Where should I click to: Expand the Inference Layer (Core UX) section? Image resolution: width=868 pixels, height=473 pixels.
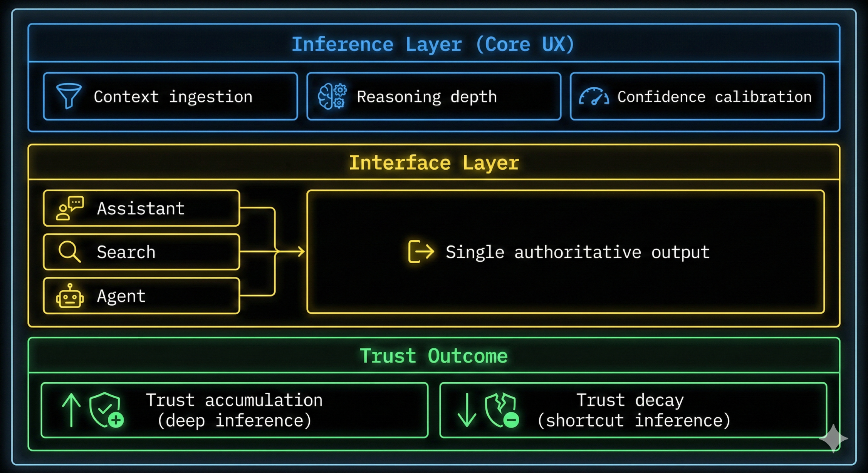pos(433,43)
